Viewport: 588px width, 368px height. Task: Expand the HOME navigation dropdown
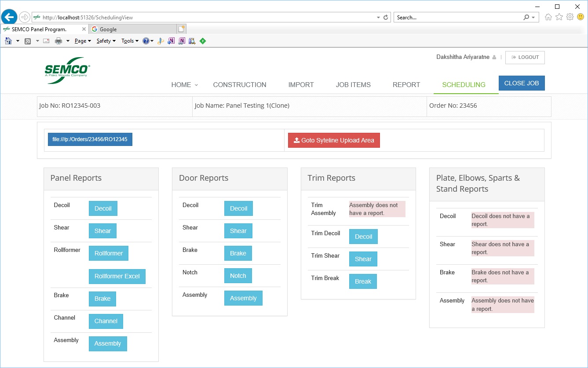tap(184, 85)
